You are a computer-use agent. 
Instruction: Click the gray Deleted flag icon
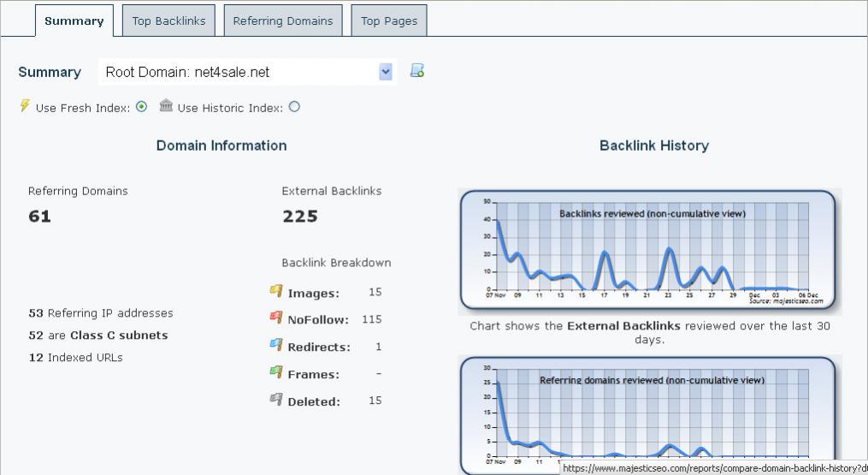click(x=276, y=399)
